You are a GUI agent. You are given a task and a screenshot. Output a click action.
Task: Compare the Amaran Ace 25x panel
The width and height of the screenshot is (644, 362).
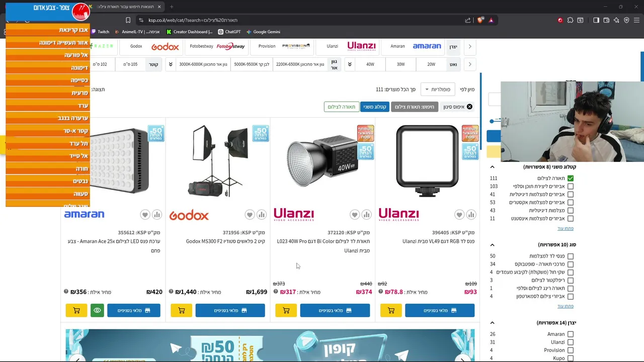click(157, 215)
